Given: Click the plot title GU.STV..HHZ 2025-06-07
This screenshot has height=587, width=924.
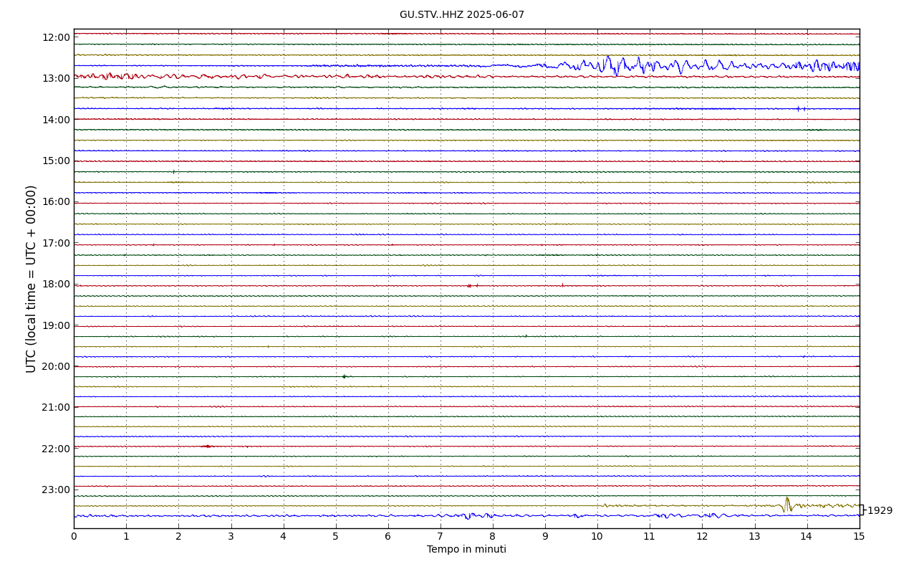Looking at the screenshot, I should (x=461, y=15).
